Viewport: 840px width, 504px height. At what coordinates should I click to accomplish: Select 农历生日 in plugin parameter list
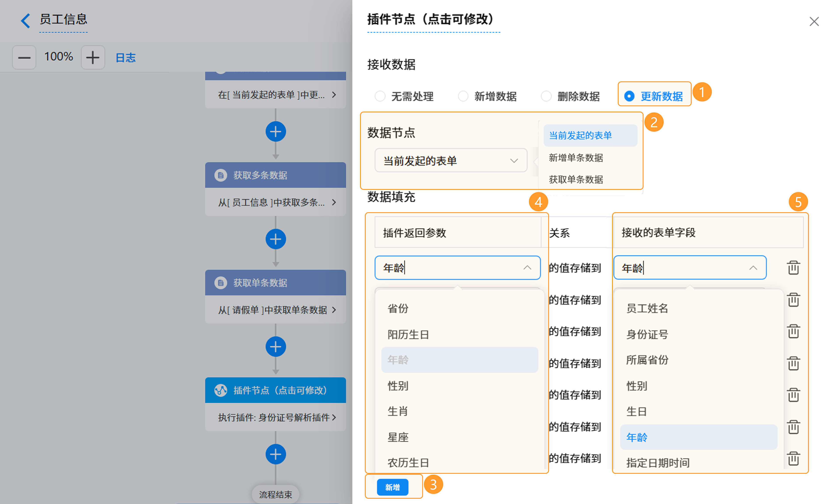click(459, 463)
